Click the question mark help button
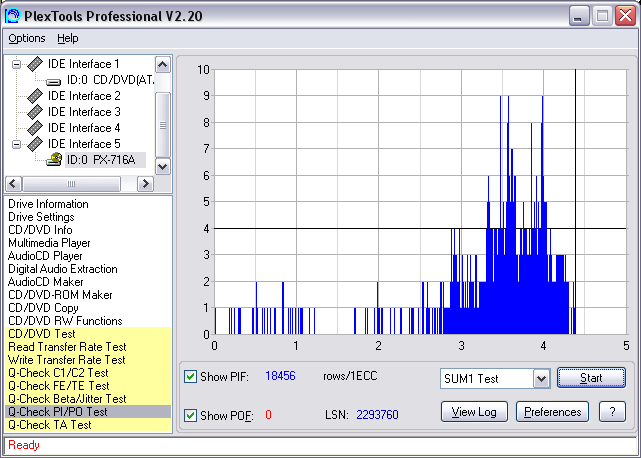 point(612,412)
